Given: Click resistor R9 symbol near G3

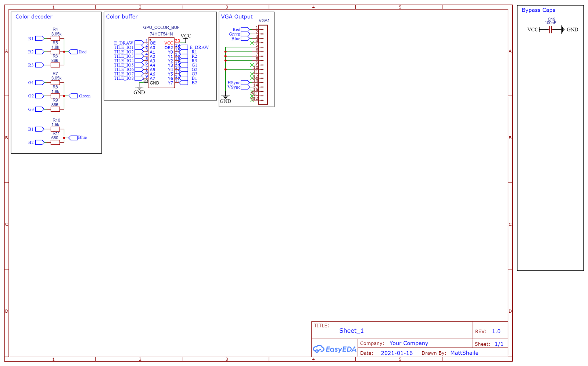Looking at the screenshot, I should tap(55, 109).
